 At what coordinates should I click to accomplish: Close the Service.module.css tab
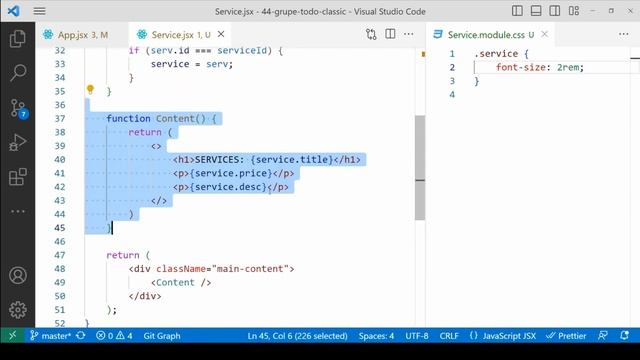pyautogui.click(x=544, y=34)
